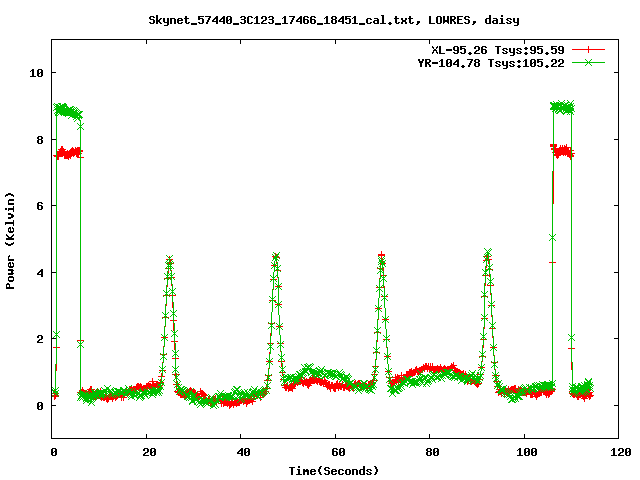Screen dimensions: 640x480
Task: Click the signal peak near 70 seconds
Action: (382, 256)
